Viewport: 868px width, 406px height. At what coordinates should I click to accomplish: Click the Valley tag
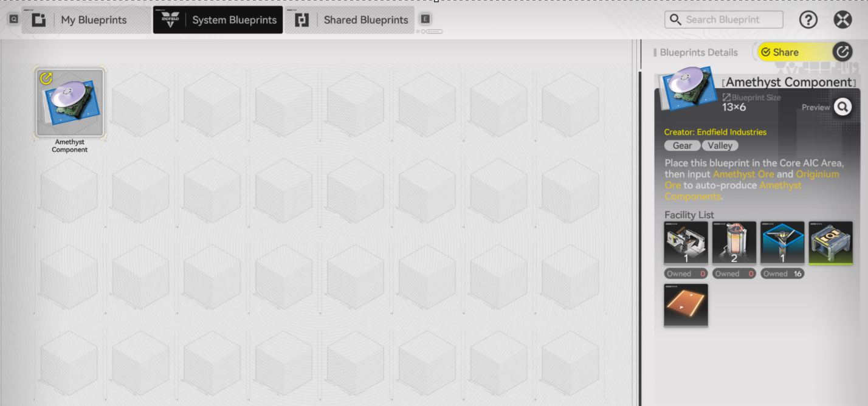point(720,146)
